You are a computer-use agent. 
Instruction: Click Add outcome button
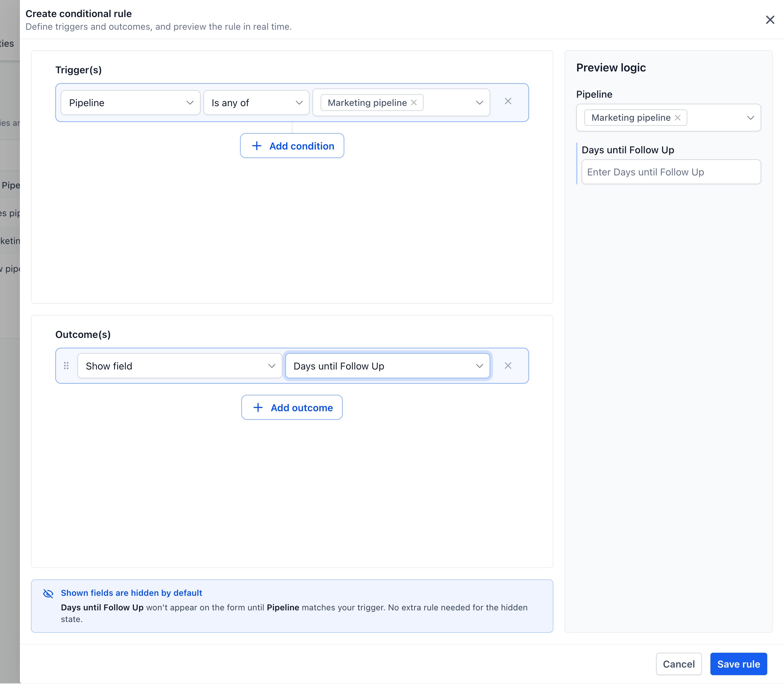pos(292,407)
